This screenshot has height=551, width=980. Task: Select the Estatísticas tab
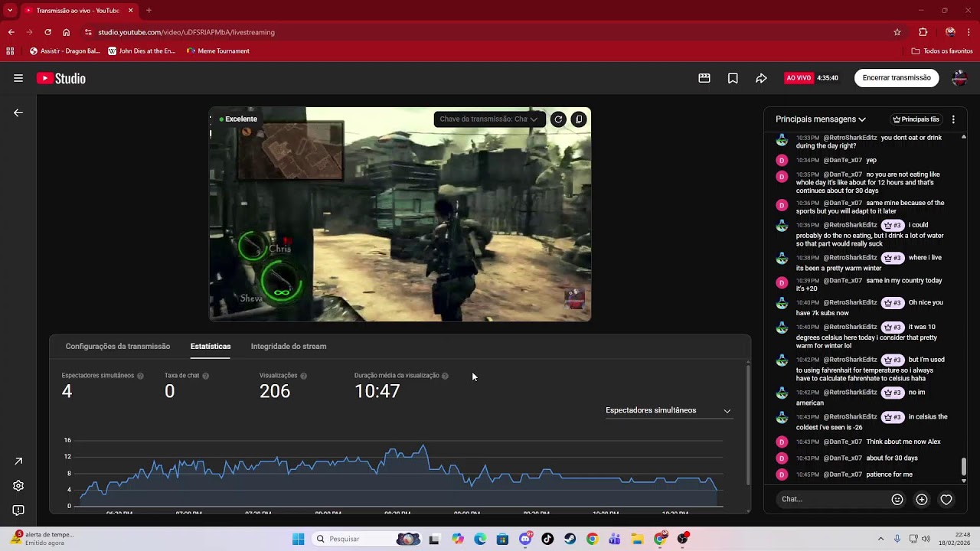tap(211, 346)
